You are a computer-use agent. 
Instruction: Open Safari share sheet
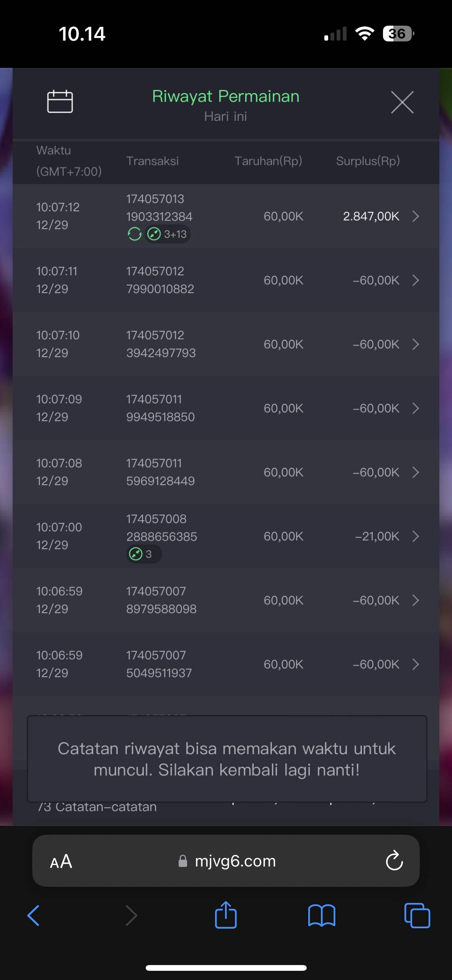(226, 915)
